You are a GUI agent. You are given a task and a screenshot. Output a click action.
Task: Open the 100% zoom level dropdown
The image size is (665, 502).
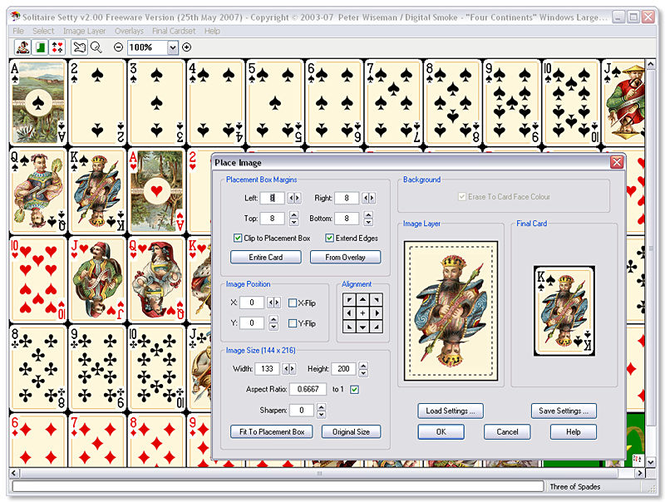[x=171, y=47]
